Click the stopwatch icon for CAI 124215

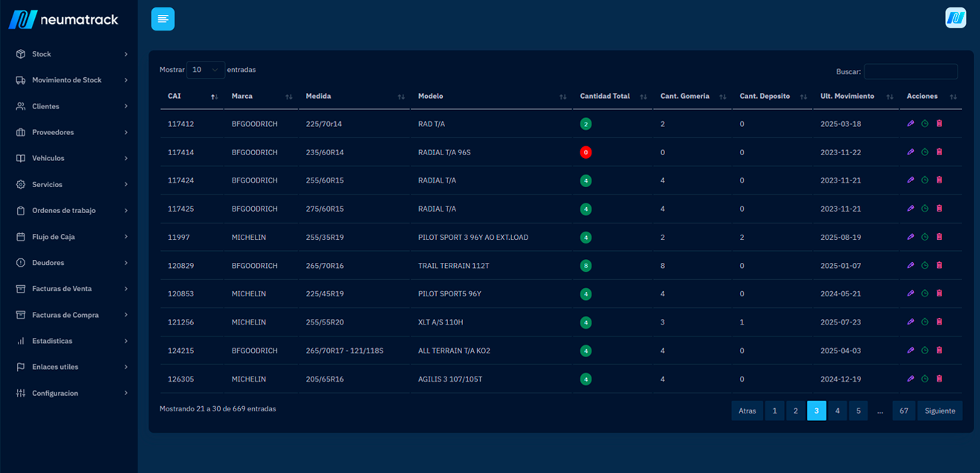pos(925,350)
